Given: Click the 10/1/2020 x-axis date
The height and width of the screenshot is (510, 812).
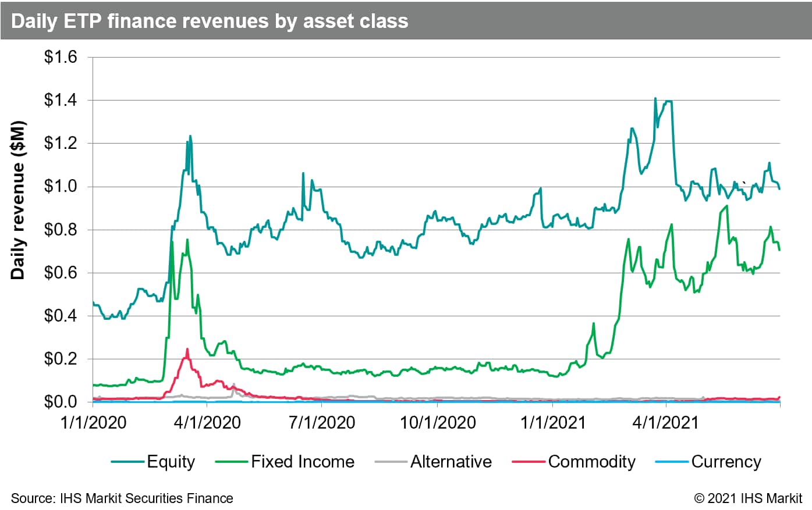Looking at the screenshot, I should click(438, 422).
